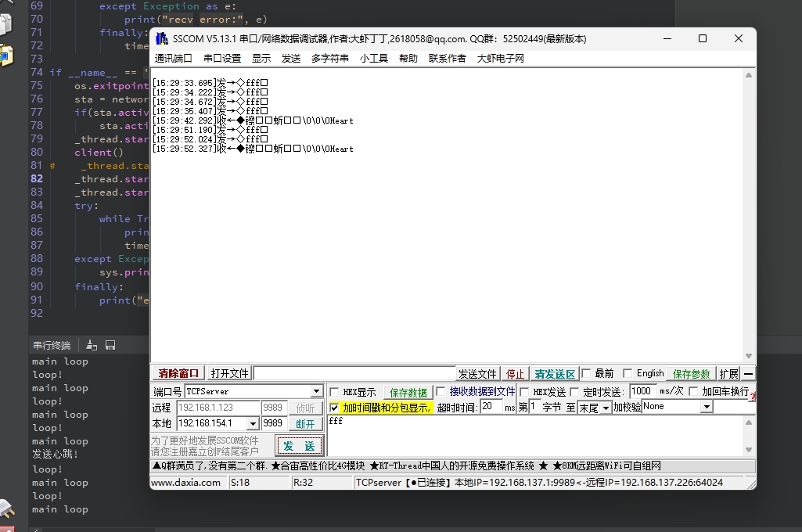Click the minus collapse button beside 扩展
Viewport: 802px width, 532px height.
click(x=749, y=374)
